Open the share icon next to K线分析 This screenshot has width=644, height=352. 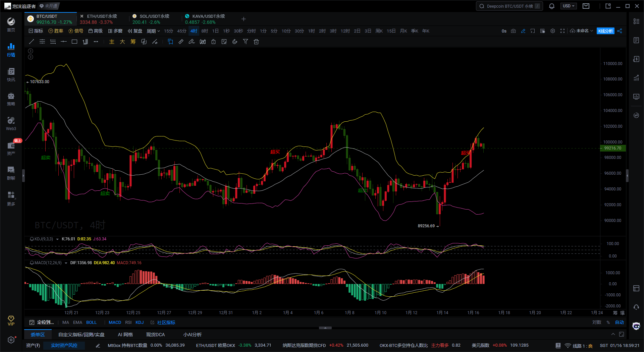(620, 31)
